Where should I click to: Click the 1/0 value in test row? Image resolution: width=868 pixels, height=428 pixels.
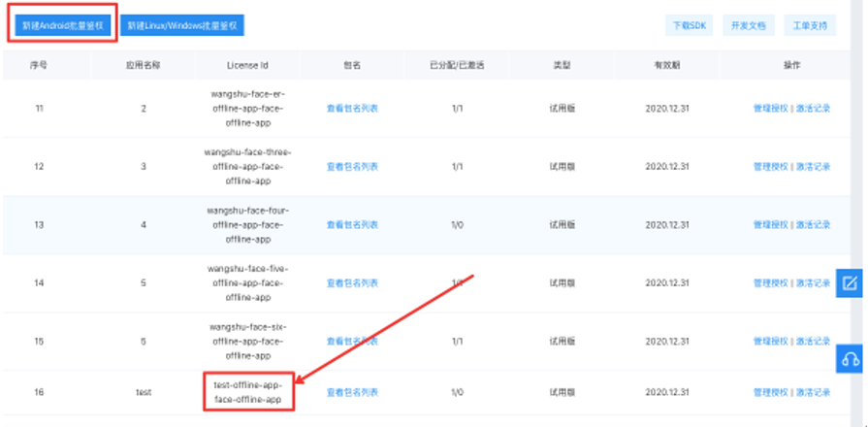point(457,392)
